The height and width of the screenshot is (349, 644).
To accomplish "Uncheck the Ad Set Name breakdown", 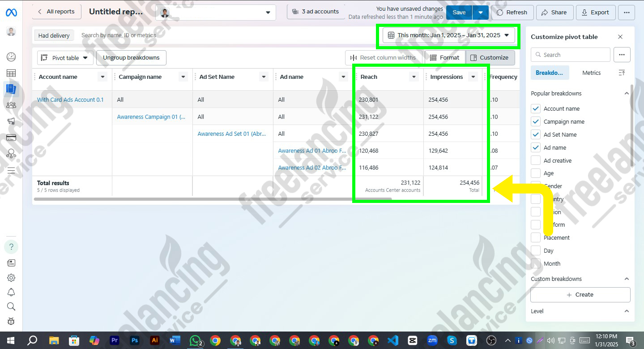I will (x=536, y=134).
